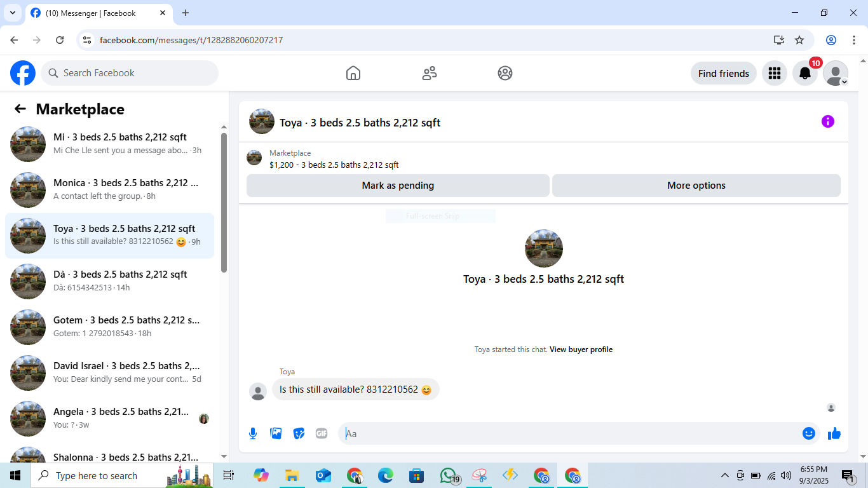Open the Friends icon in top navigation
This screenshot has height=488, width=868.
coord(430,73)
